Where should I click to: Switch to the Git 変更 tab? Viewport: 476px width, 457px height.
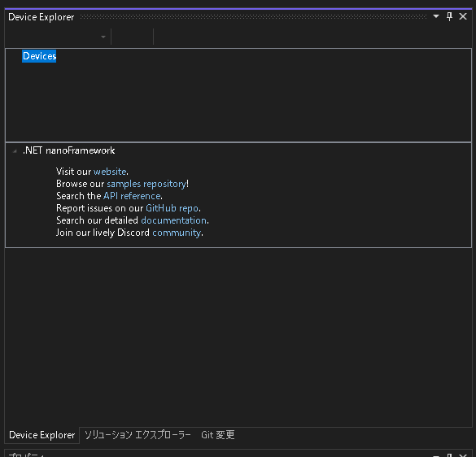click(218, 435)
